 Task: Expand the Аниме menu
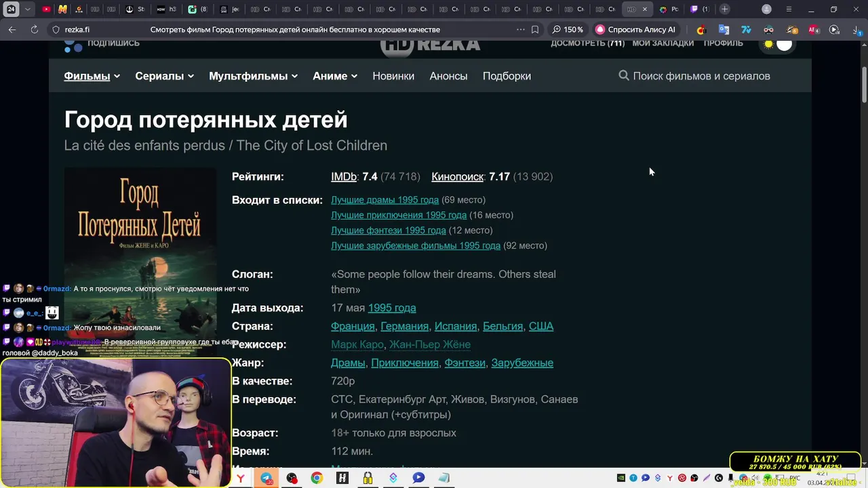click(335, 76)
